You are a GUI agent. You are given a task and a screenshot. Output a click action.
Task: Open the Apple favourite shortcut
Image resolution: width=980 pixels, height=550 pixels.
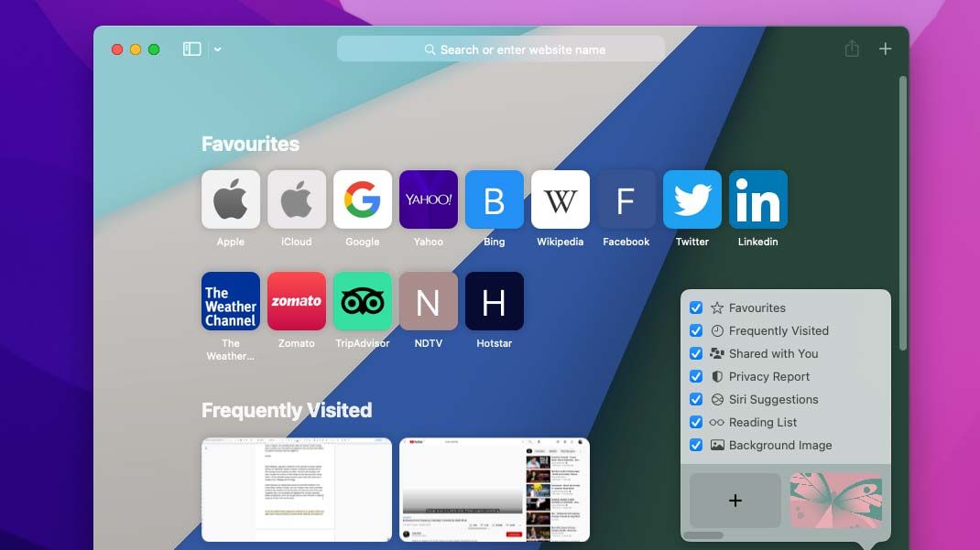tap(230, 199)
